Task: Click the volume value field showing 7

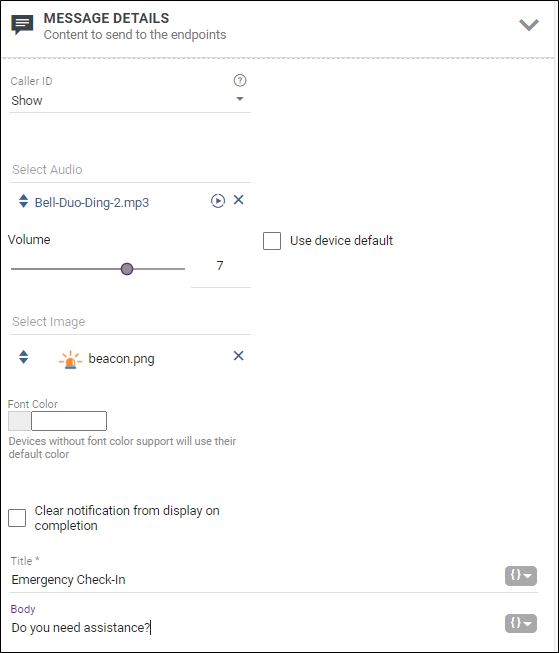Action: tap(220, 267)
